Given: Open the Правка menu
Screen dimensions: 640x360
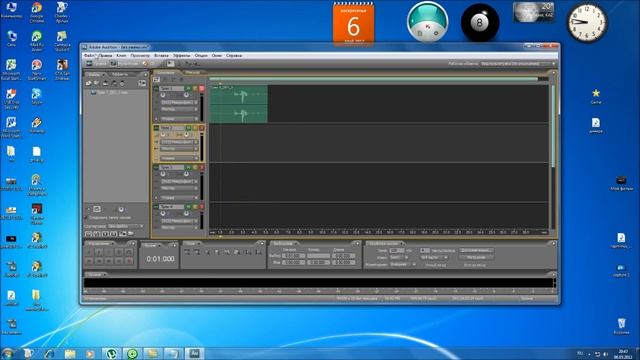Looking at the screenshot, I should (x=105, y=56).
